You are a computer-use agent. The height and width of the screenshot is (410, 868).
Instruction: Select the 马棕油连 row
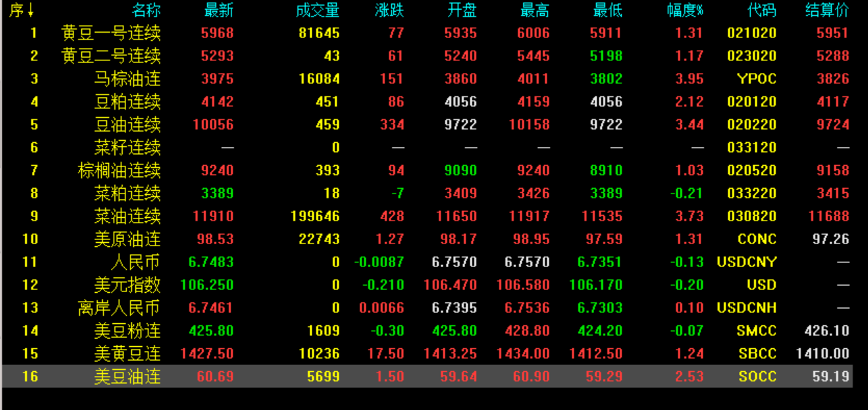pyautogui.click(x=427, y=78)
